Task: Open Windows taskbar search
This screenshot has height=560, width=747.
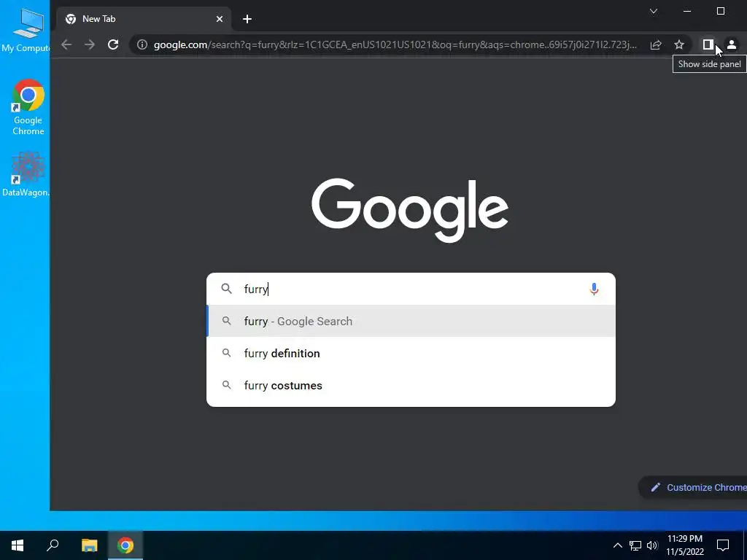Action: [x=53, y=545]
